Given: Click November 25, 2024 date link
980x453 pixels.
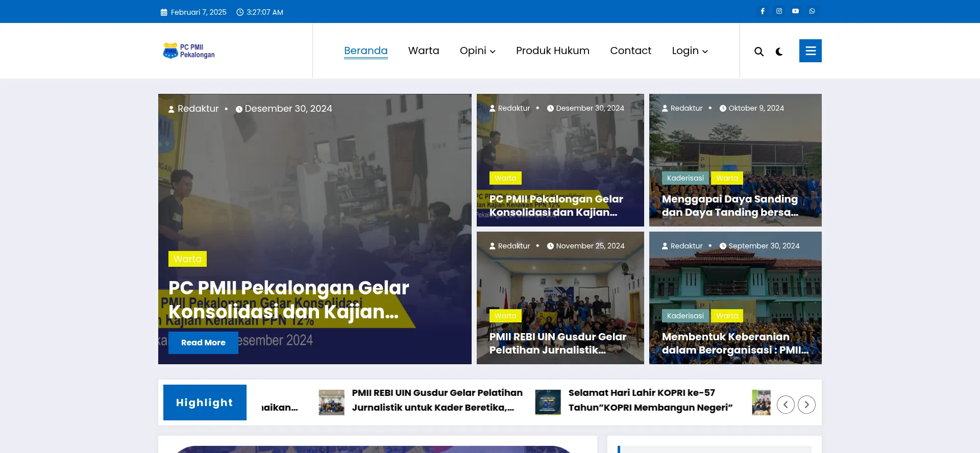Looking at the screenshot, I should click(x=586, y=246).
